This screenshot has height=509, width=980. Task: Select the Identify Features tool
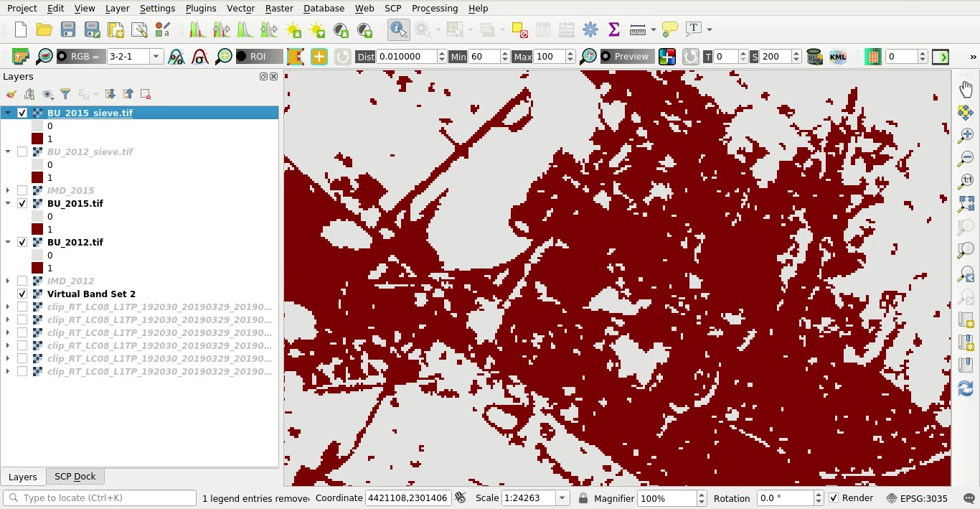point(399,29)
